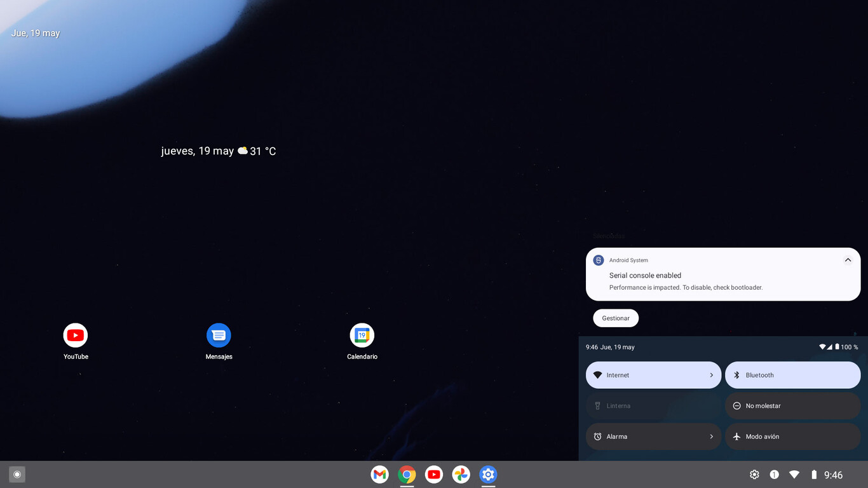
Task: Open Gmail in the taskbar
Action: (380, 474)
